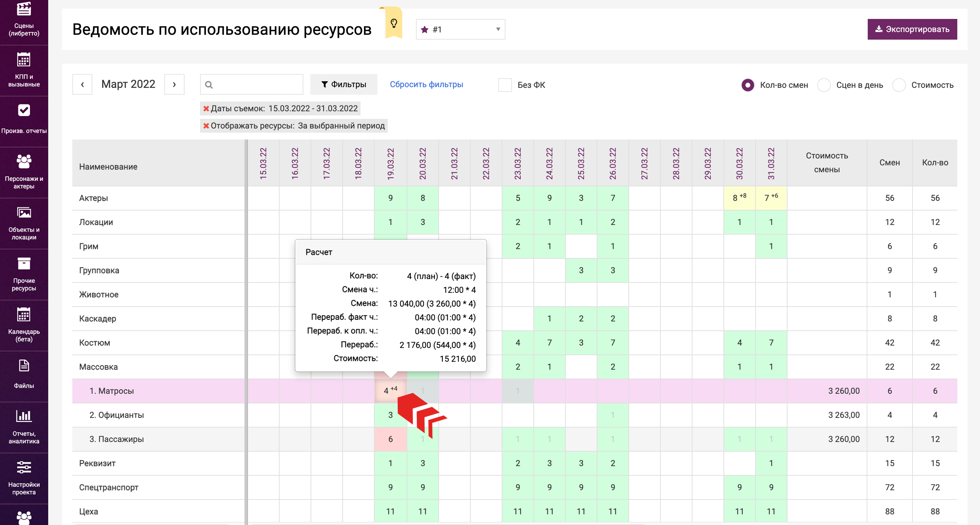Click the Март 2022 month label
This screenshot has height=525, width=980.
click(x=128, y=84)
